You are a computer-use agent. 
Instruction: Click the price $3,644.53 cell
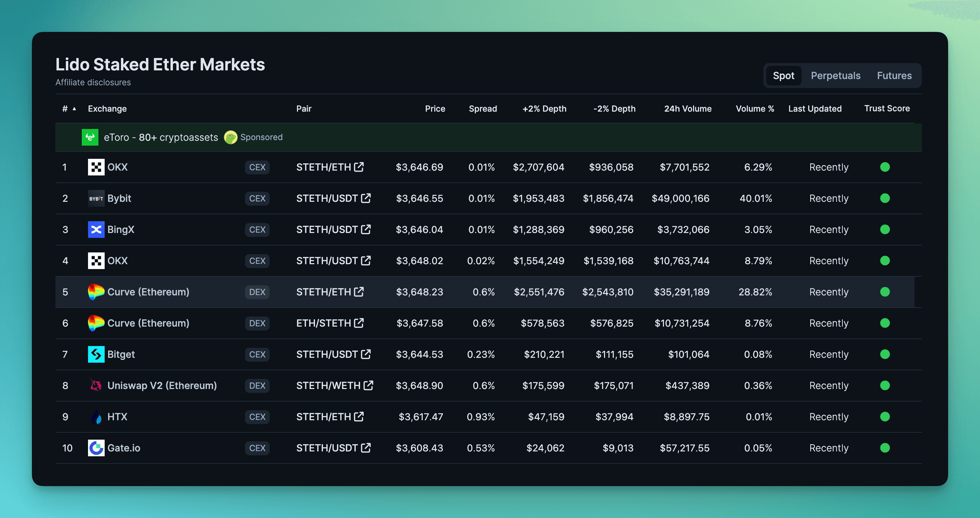(419, 354)
